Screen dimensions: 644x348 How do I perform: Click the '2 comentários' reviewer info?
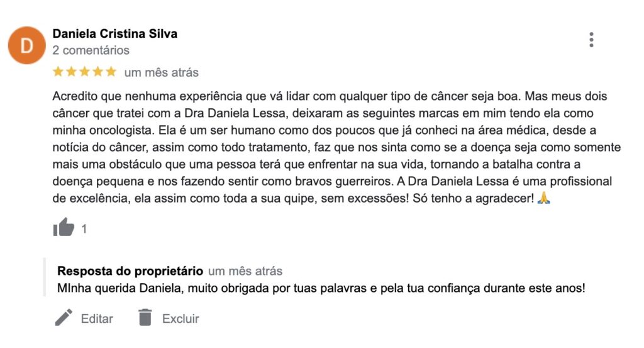pos(91,50)
